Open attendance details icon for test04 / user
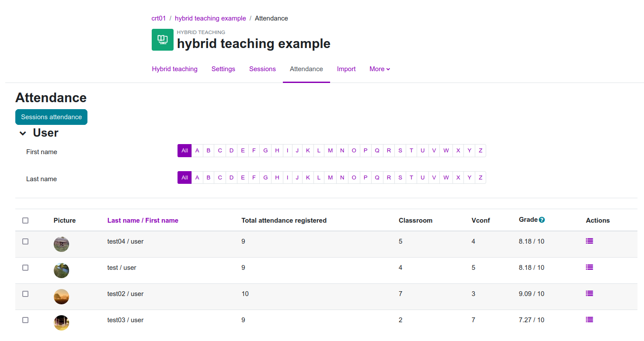The image size is (644, 341). click(x=589, y=241)
